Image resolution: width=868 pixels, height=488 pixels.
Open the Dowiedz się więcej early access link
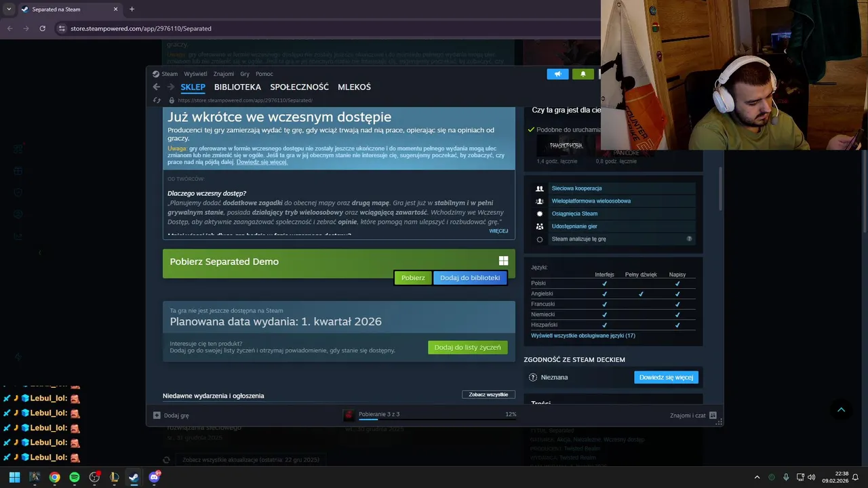coord(262,163)
